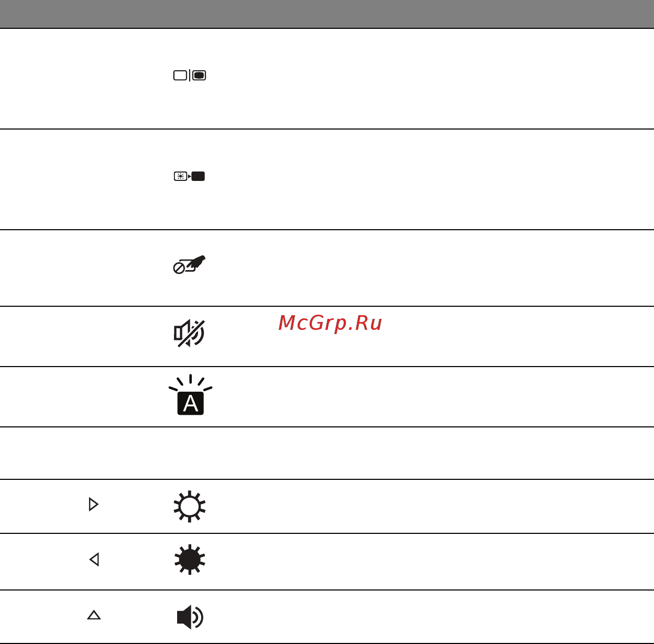Open the McGrp.Ru watermark link
The image size is (654, 644).
click(330, 323)
